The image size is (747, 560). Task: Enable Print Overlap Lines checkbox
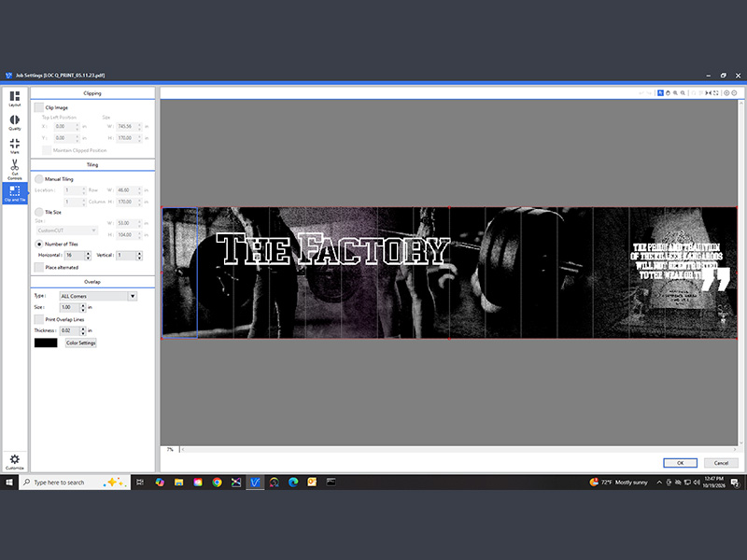point(39,319)
